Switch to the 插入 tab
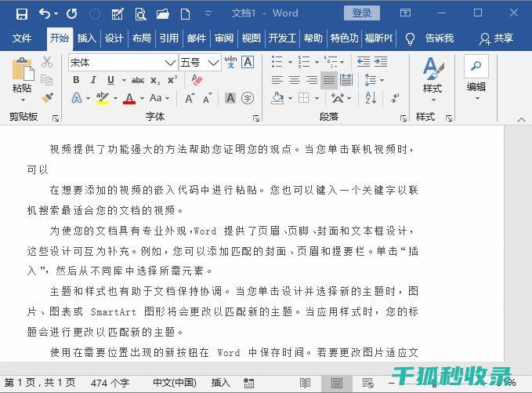 tap(86, 38)
